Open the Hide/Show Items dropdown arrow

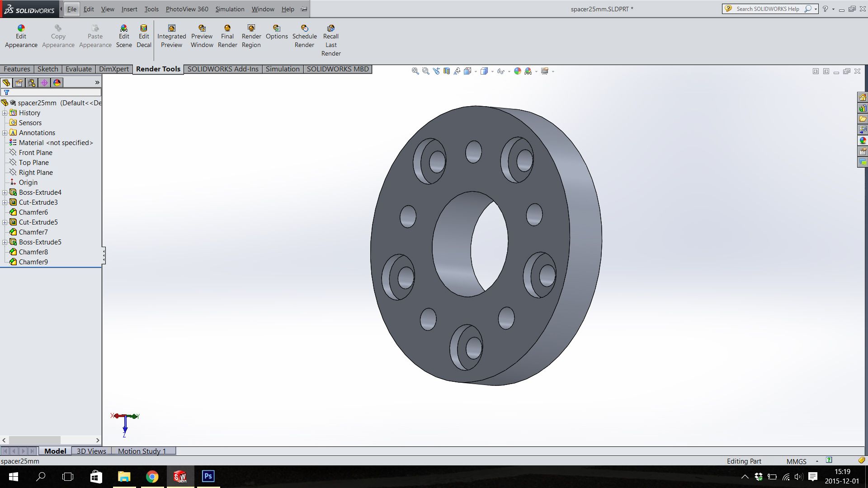509,71
